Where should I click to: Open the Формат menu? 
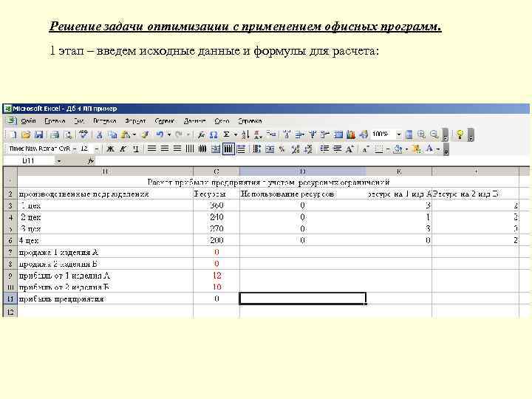pos(135,120)
